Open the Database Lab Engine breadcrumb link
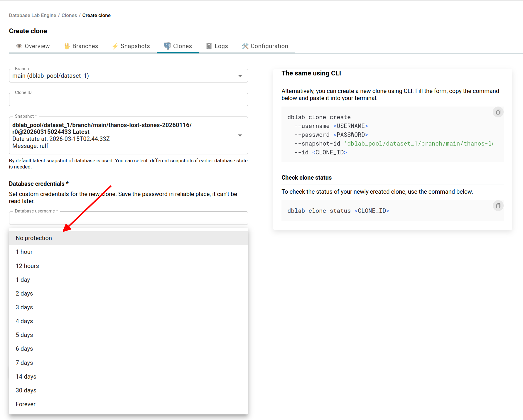The width and height of the screenshot is (523, 420). pos(32,15)
